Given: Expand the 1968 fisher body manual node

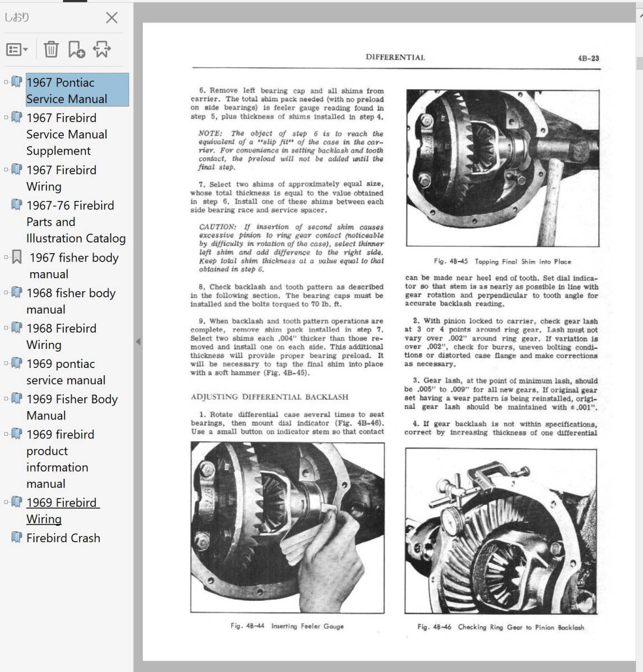Looking at the screenshot, I should coord(6,292).
